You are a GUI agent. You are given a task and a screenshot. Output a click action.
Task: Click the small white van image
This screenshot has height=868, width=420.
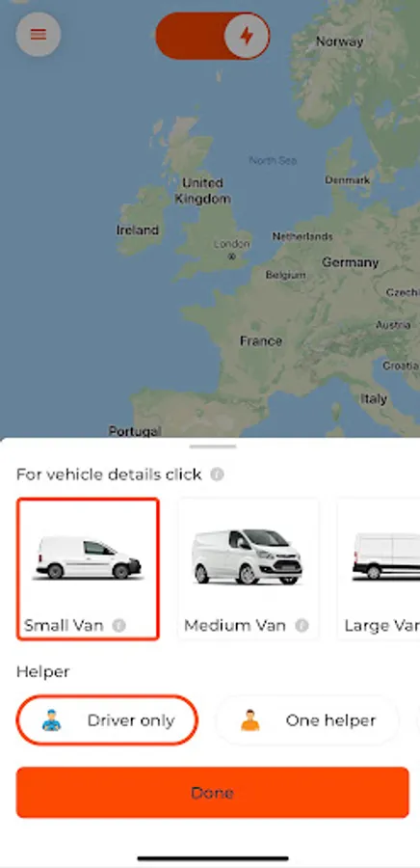point(89,558)
